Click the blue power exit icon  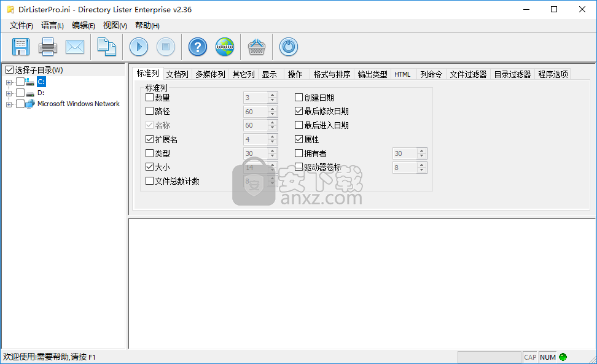[289, 47]
